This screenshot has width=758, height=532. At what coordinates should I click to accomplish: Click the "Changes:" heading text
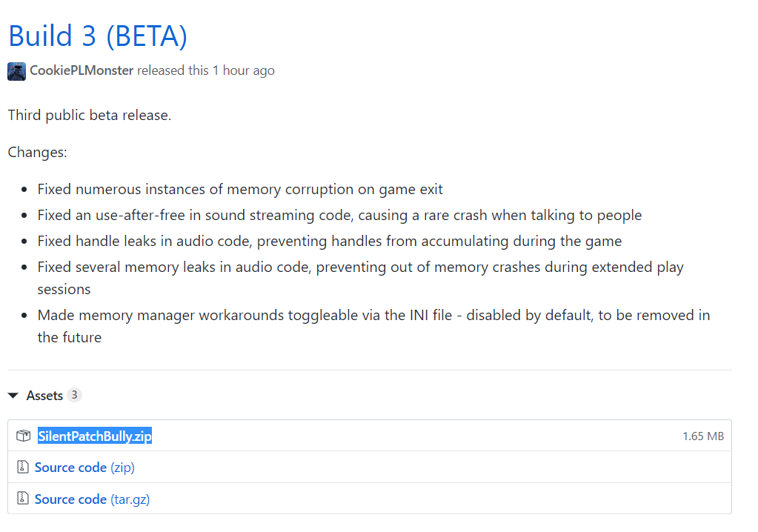tap(37, 153)
